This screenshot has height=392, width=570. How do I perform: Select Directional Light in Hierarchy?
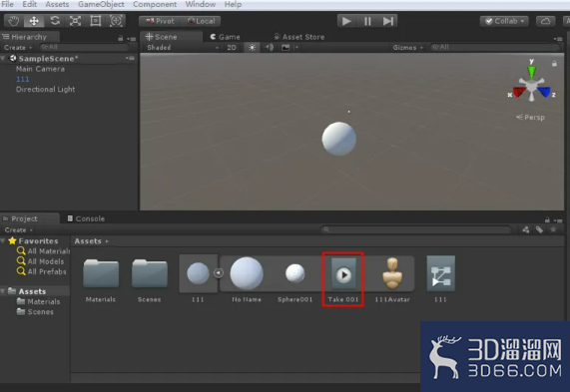(46, 89)
